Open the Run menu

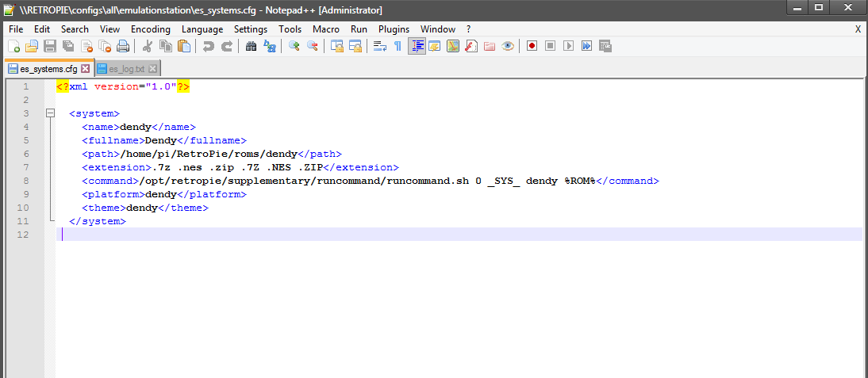pos(359,29)
